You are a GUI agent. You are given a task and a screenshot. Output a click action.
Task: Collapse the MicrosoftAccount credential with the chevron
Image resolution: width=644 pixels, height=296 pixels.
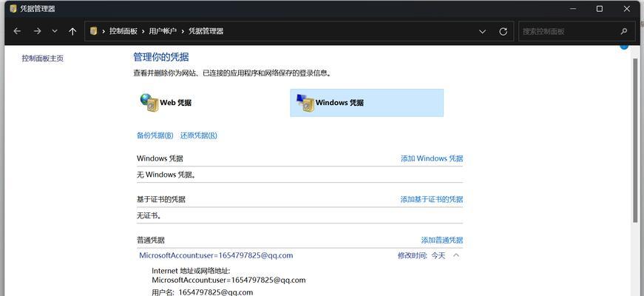click(x=456, y=255)
